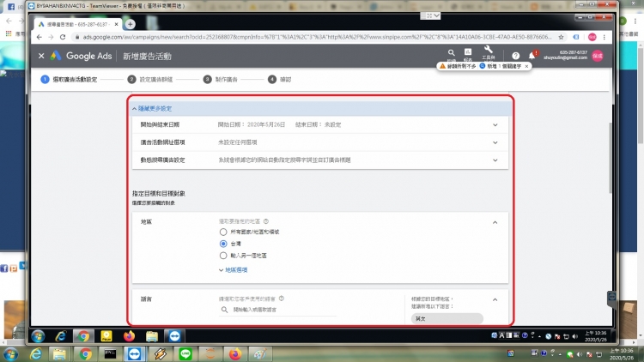Dismiss the keyword suggestion popup chip
The image size is (644, 362).
[x=526, y=66]
